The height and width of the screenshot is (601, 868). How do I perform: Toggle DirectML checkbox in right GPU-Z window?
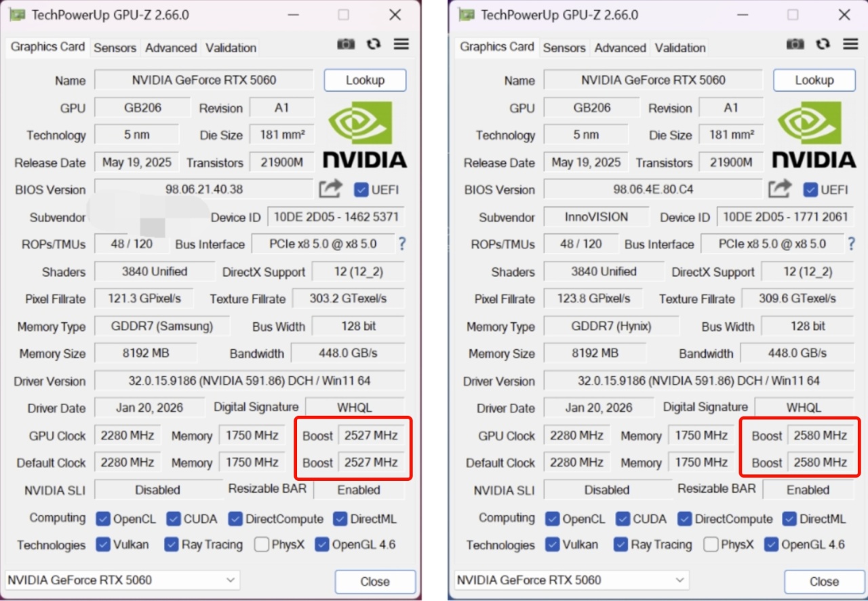pos(789,519)
